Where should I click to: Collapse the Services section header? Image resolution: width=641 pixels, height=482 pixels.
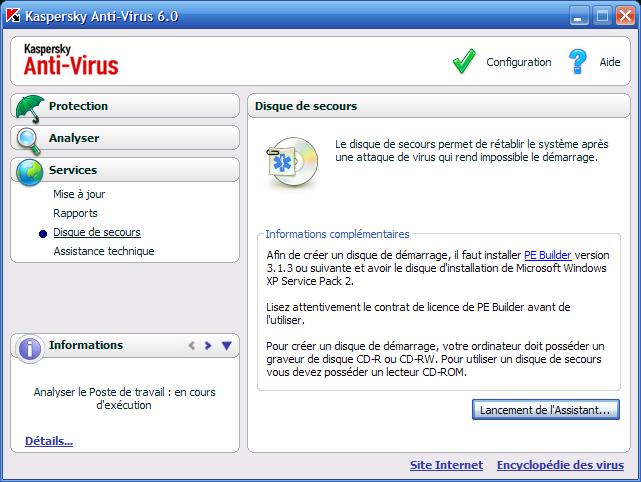[x=125, y=170]
